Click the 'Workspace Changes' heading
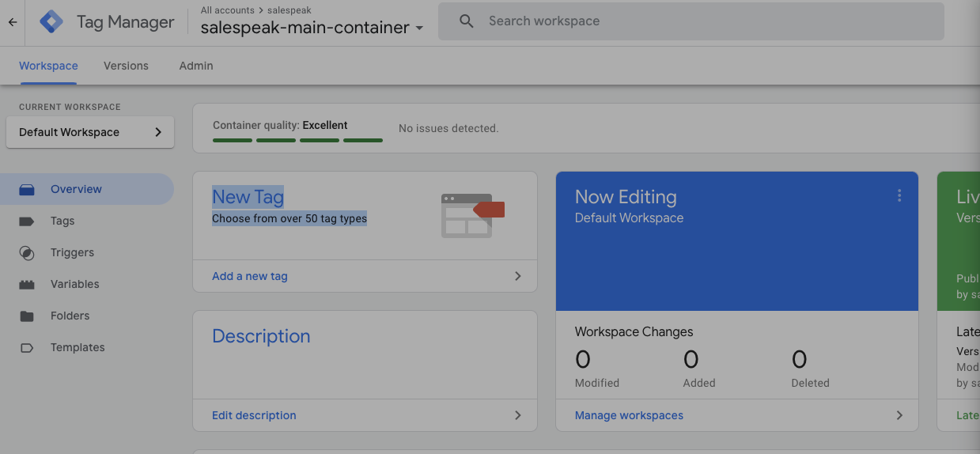The width and height of the screenshot is (980, 454). (634, 332)
